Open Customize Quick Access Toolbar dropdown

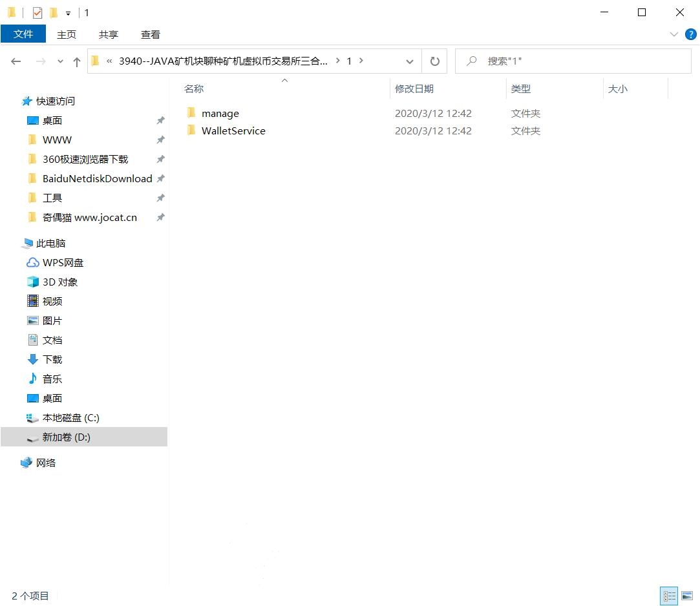point(68,14)
